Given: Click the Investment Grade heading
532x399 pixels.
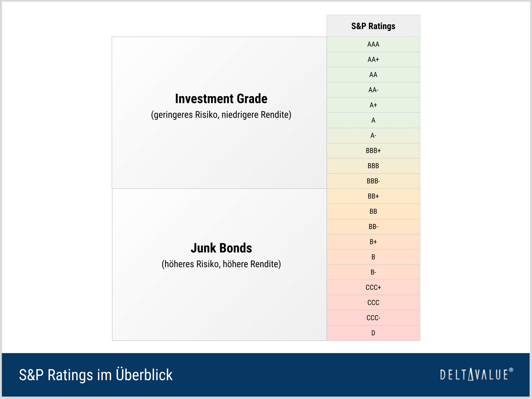Looking at the screenshot, I should 221,99.
